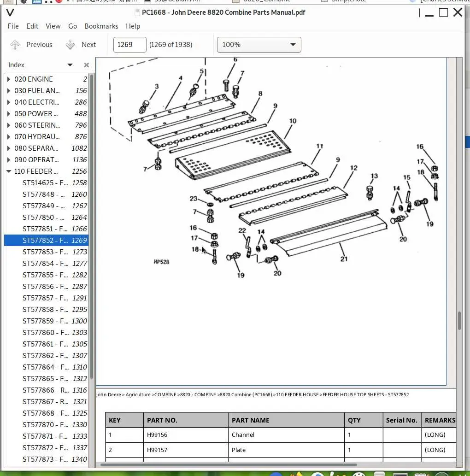This screenshot has height=476, width=470.
Task: Open index entry ST577871 page 1333
Action: point(47,436)
